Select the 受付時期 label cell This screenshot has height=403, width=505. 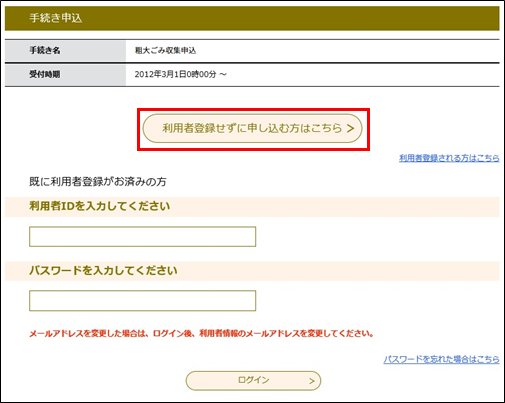[65, 74]
